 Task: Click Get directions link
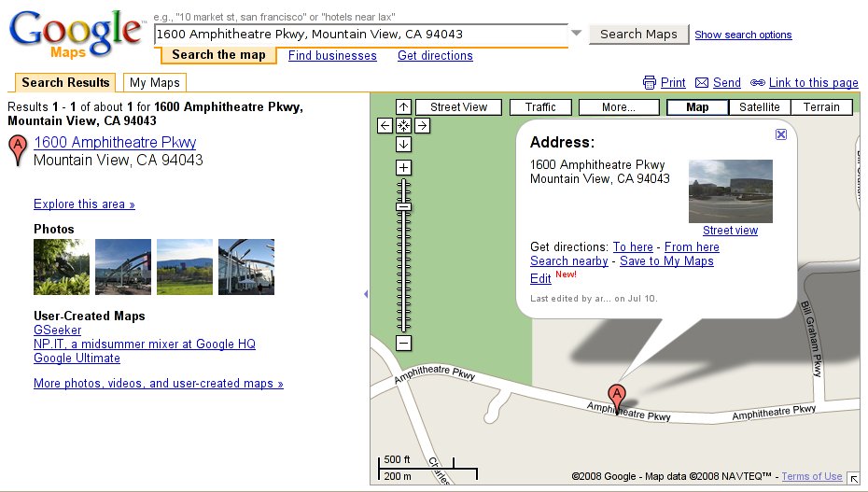[435, 55]
